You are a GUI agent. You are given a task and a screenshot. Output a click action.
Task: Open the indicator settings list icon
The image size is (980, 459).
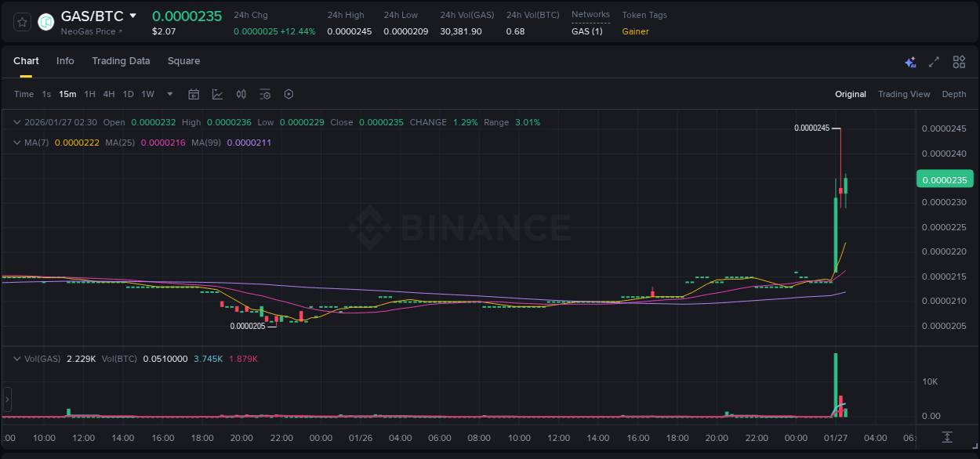pos(265,94)
